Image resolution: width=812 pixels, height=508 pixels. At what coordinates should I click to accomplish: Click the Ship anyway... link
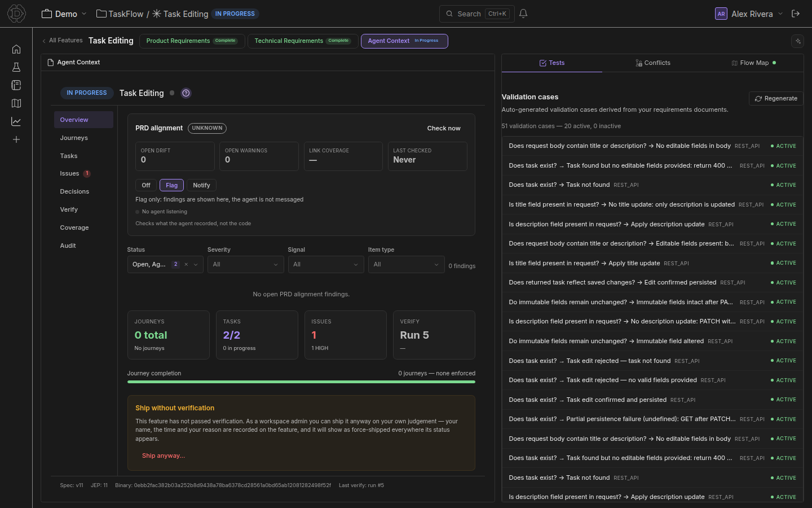point(164,456)
